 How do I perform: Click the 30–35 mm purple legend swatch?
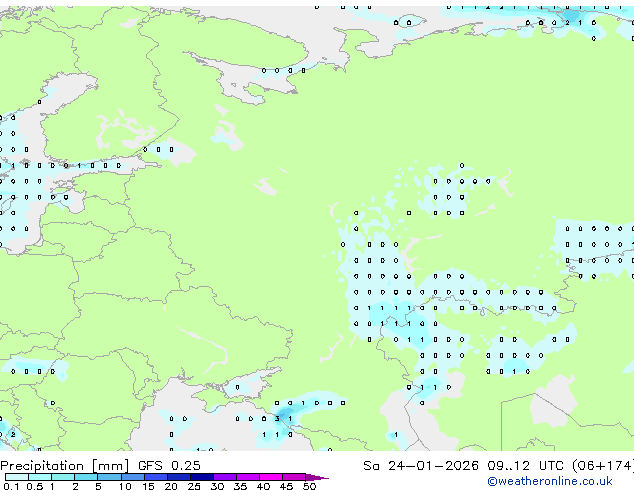225,477
